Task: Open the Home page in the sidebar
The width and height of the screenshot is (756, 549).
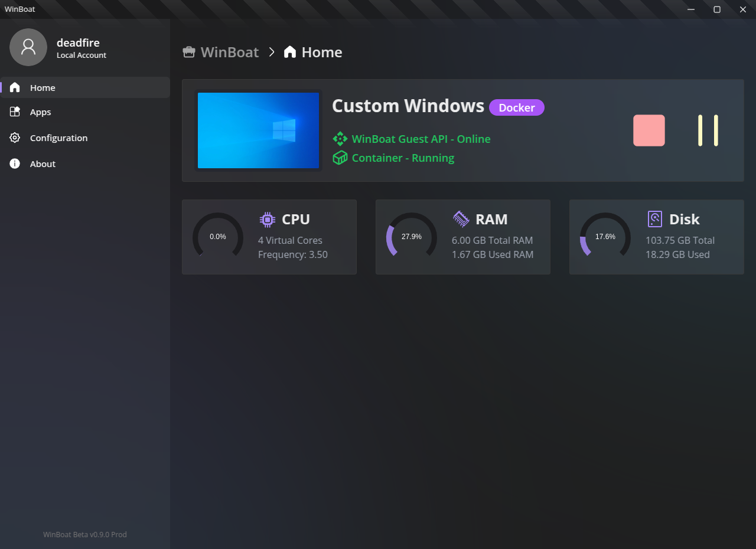Action: [x=85, y=87]
